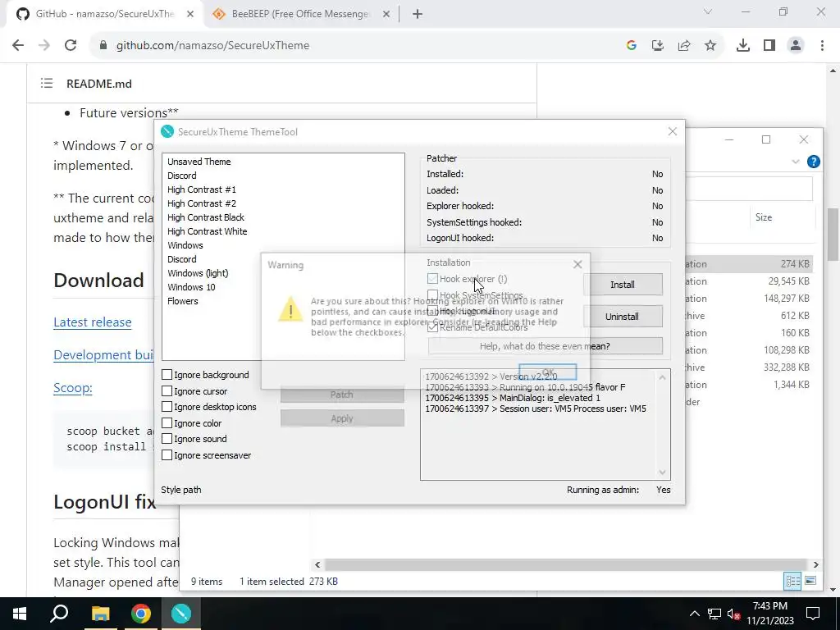Enable Ignore color checkbox
Viewport: 840px width, 630px height.
point(167,422)
